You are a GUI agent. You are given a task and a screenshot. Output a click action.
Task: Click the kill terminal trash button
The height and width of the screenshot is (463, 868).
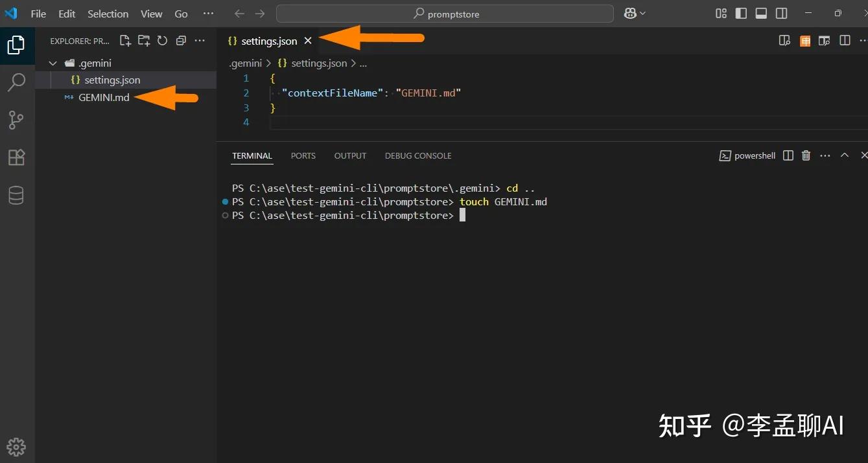tap(806, 155)
